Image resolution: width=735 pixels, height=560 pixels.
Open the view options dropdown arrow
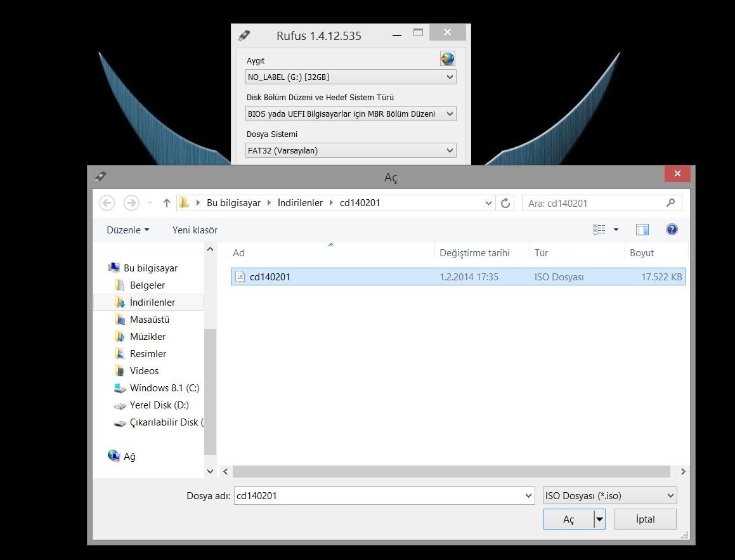[616, 230]
